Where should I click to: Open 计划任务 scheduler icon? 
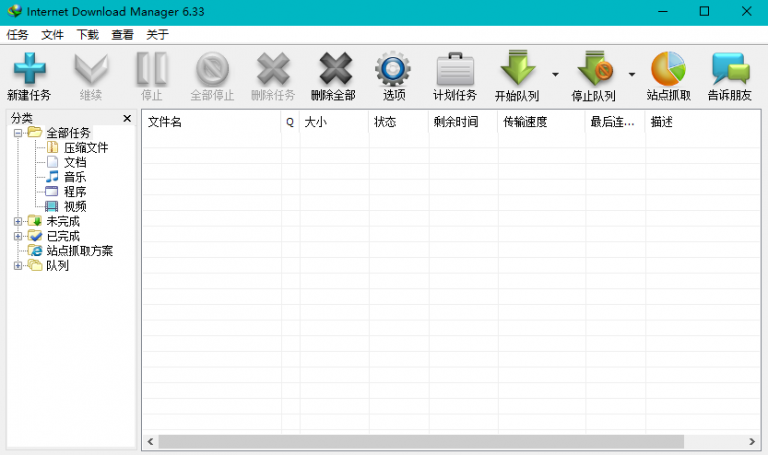[455, 69]
